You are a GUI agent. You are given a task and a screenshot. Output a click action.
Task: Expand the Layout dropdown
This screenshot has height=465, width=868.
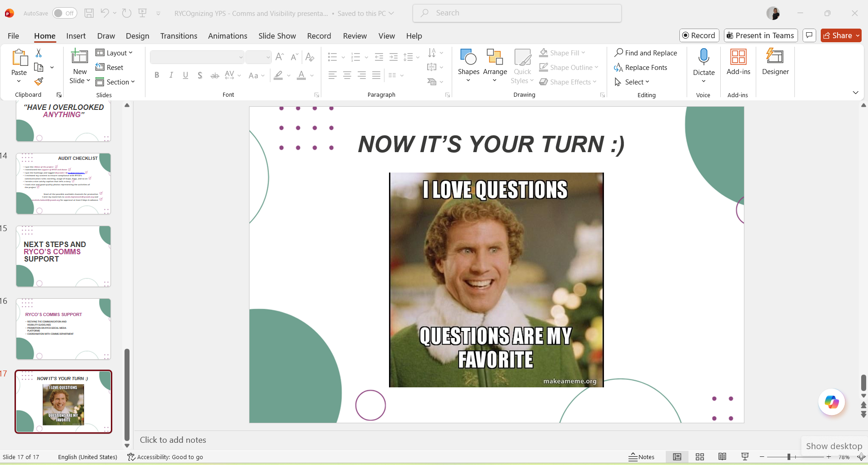coord(115,53)
